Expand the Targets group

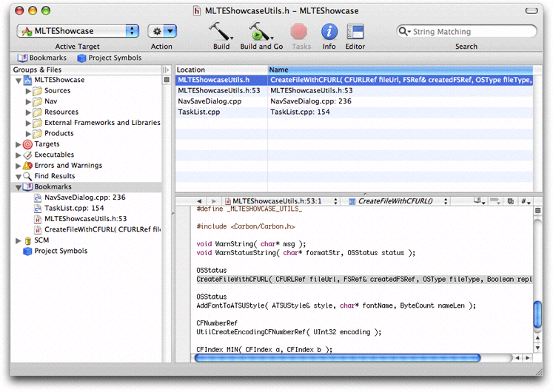19,144
